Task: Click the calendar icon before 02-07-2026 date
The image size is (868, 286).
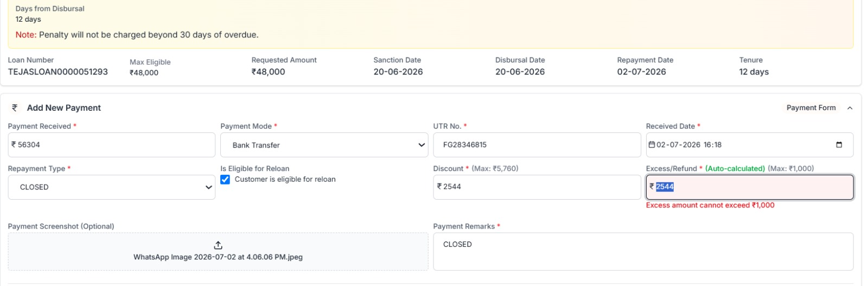Action: 652,145
